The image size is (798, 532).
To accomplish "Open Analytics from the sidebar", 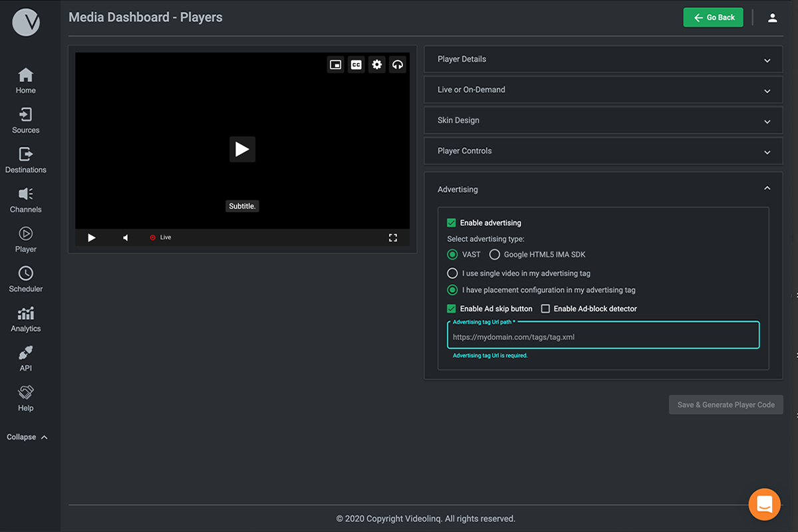I will tap(26, 319).
